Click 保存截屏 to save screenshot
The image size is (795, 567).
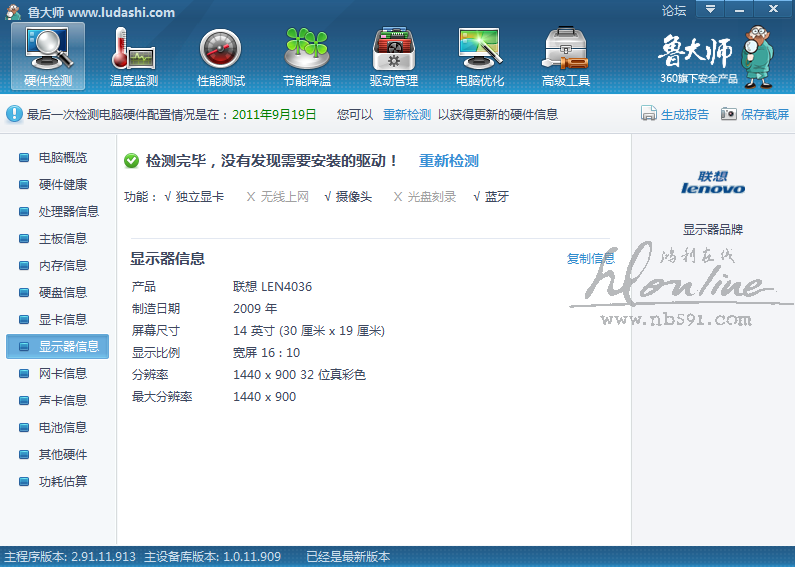click(765, 115)
